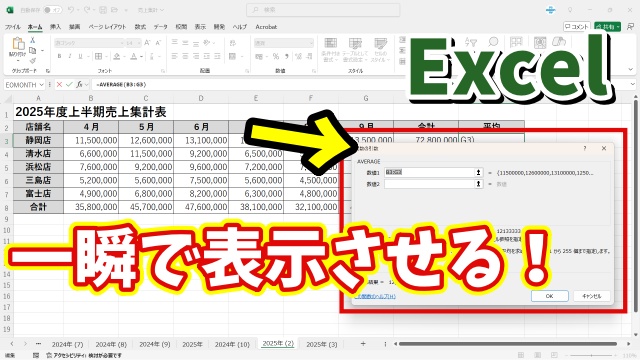Expand the Name Box dropdown showing EOMONTH

(41, 84)
